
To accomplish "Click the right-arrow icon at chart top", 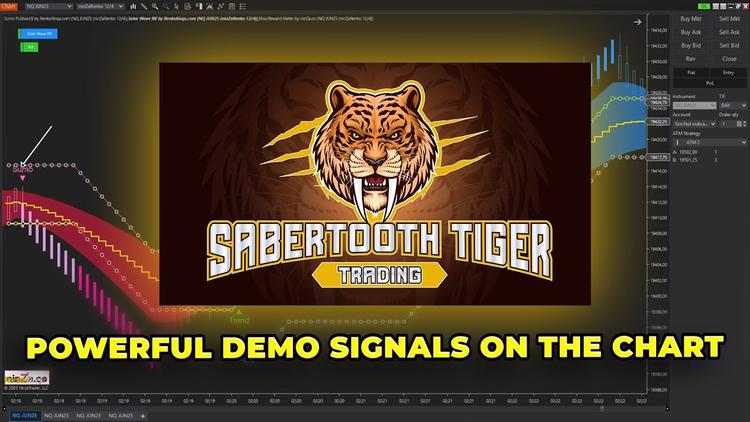I will coord(638,22).
